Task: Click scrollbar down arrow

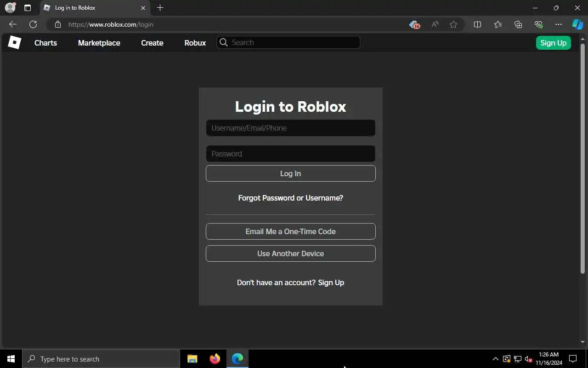Action: [x=582, y=342]
